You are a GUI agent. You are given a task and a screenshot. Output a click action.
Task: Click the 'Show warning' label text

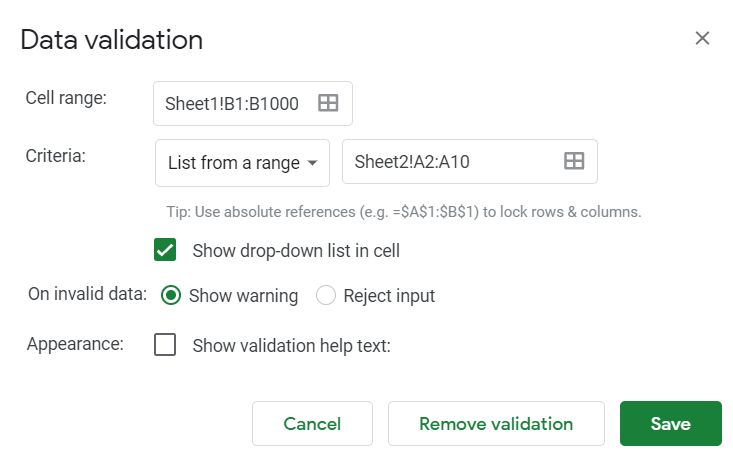coord(243,296)
